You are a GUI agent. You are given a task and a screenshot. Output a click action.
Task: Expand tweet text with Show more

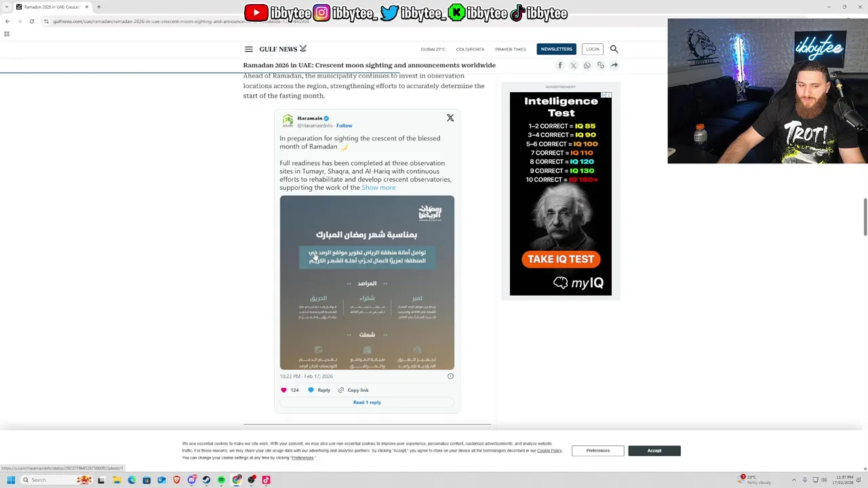(x=378, y=188)
